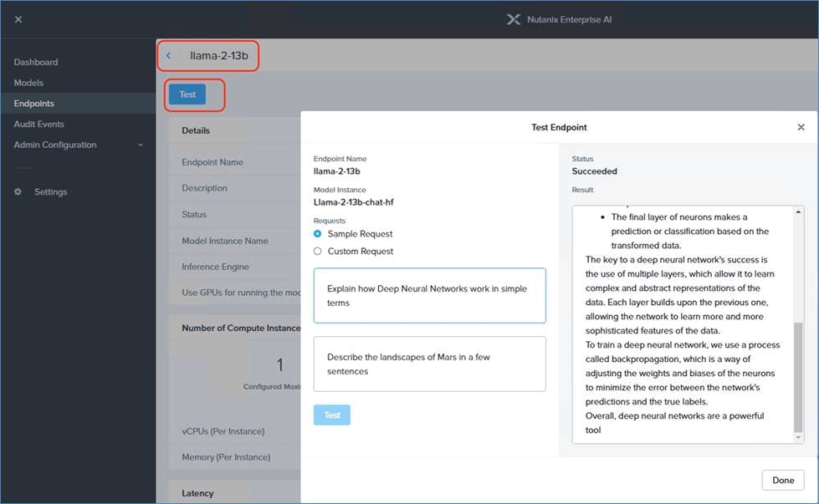This screenshot has width=819, height=504.
Task: Click the Endpoint Name label in the Details panel
Action: [x=212, y=162]
